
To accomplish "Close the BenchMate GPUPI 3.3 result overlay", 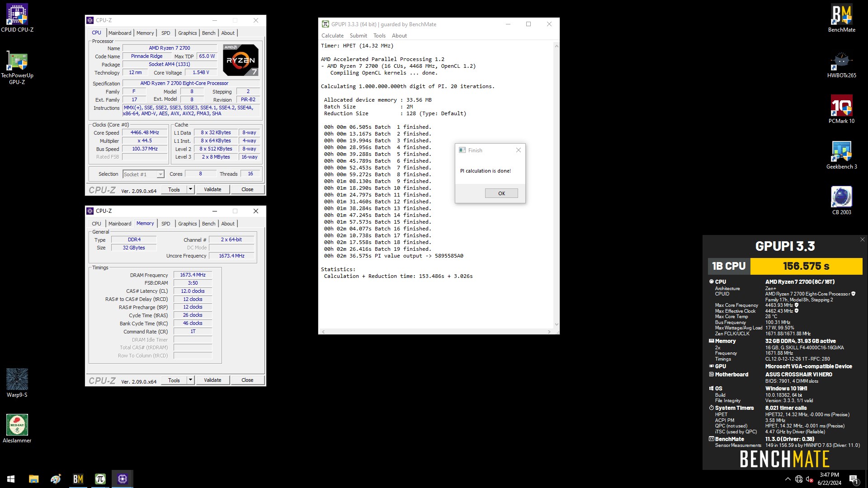I will point(862,239).
